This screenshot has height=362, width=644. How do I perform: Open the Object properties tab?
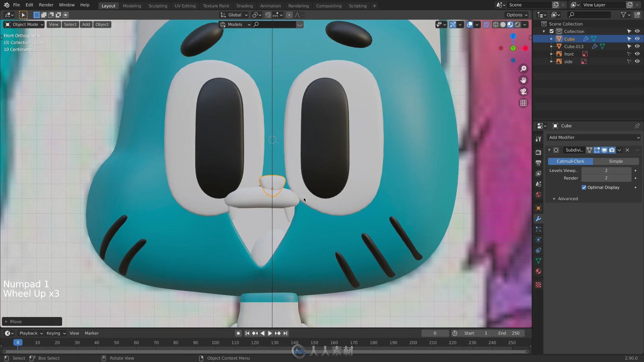(x=538, y=208)
